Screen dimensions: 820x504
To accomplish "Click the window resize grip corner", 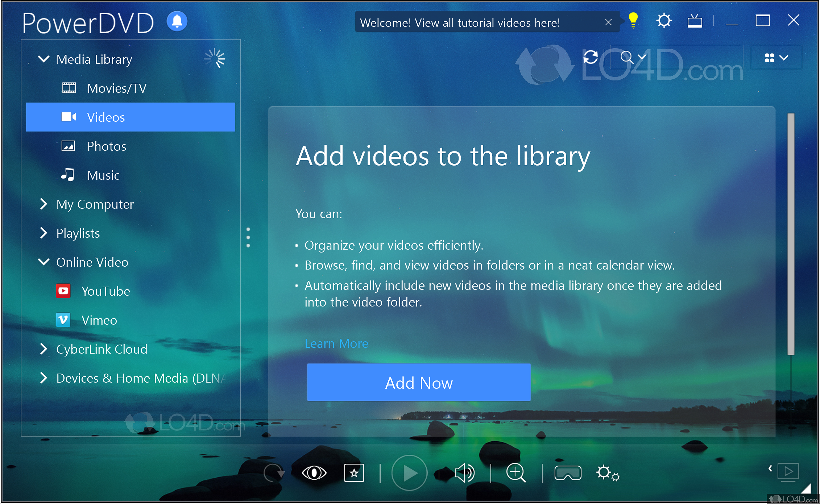I will (x=806, y=488).
